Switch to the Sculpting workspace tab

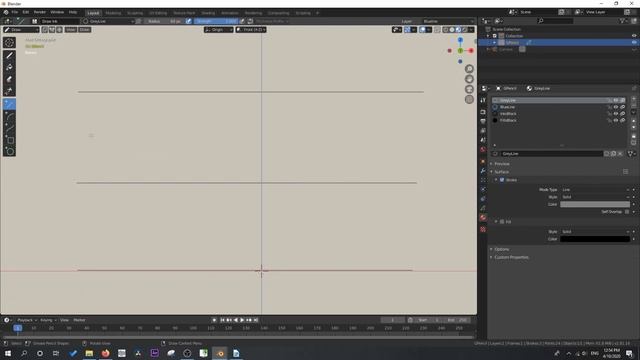pyautogui.click(x=135, y=13)
